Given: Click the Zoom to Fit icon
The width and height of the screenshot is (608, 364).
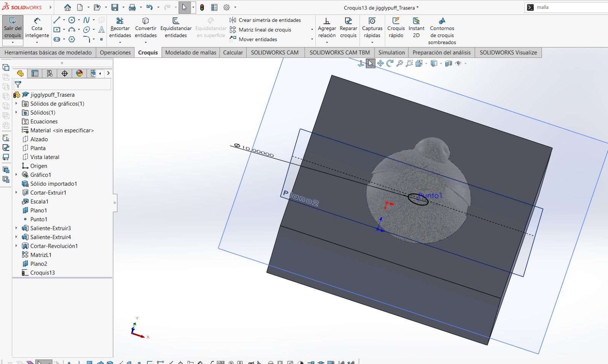Looking at the screenshot, I should [x=399, y=63].
